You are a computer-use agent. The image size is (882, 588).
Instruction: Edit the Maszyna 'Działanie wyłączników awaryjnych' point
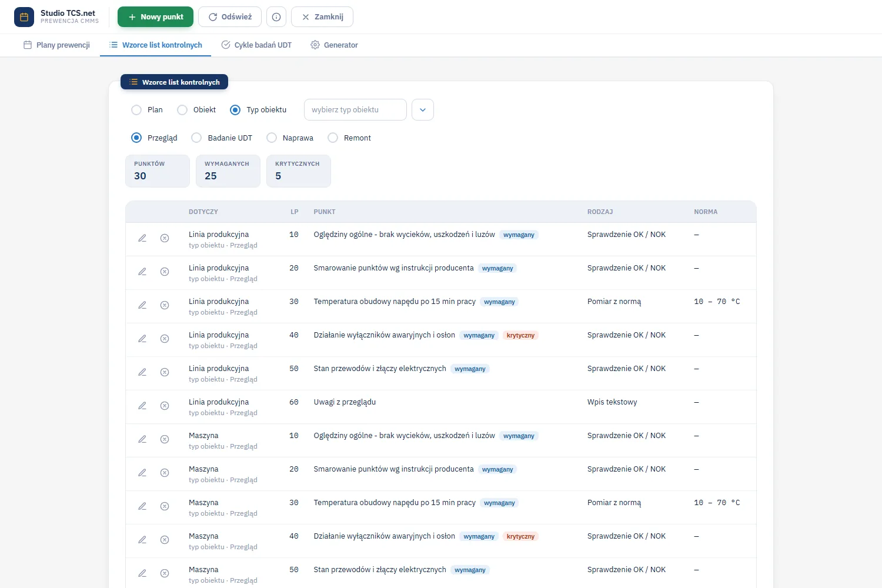click(x=142, y=540)
